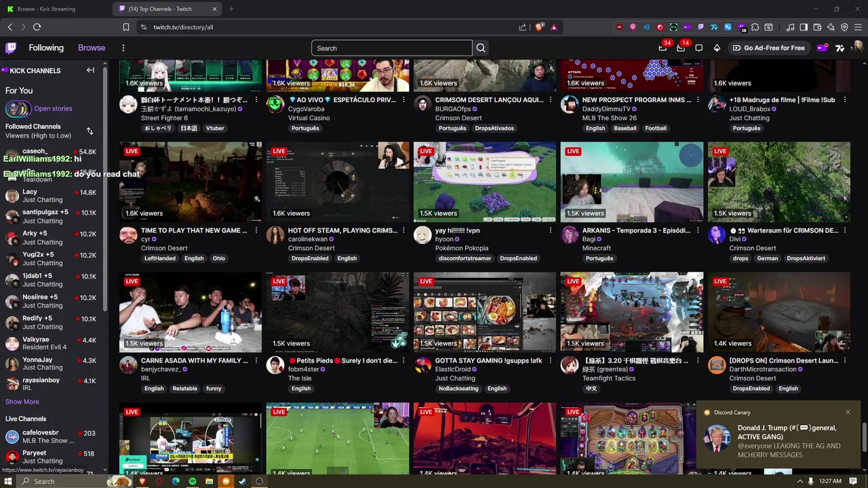Reload the page

(37, 27)
